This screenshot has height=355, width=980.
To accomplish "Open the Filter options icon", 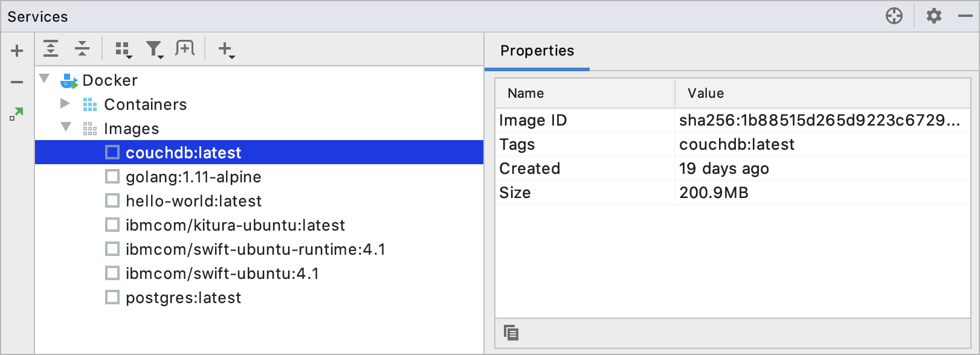I will [x=155, y=50].
